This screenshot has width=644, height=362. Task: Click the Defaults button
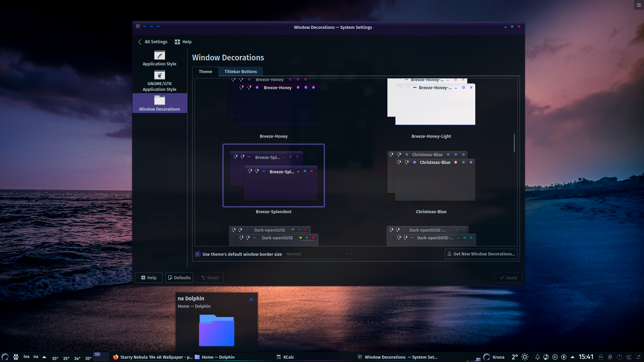point(179,278)
